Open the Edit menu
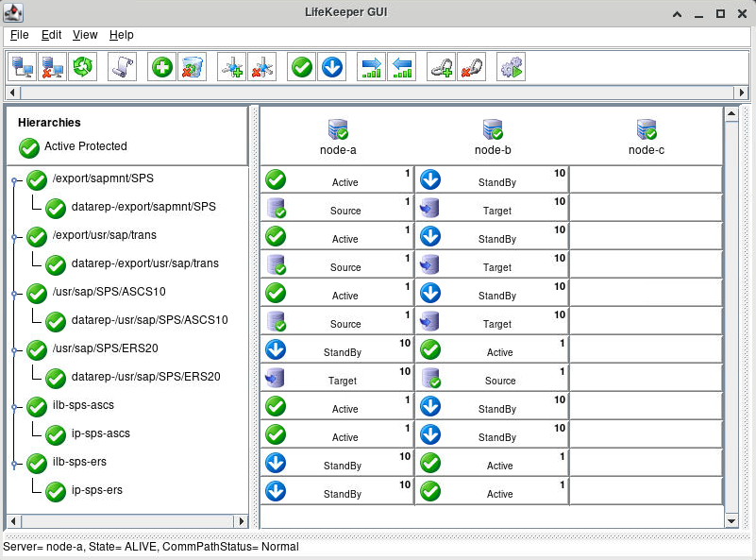This screenshot has width=756, height=560. tap(51, 35)
